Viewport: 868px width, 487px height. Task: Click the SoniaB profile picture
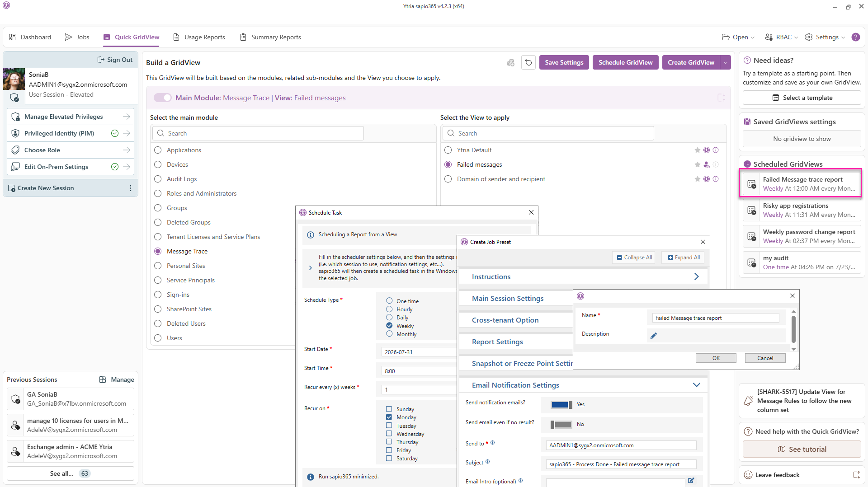pyautogui.click(x=14, y=79)
